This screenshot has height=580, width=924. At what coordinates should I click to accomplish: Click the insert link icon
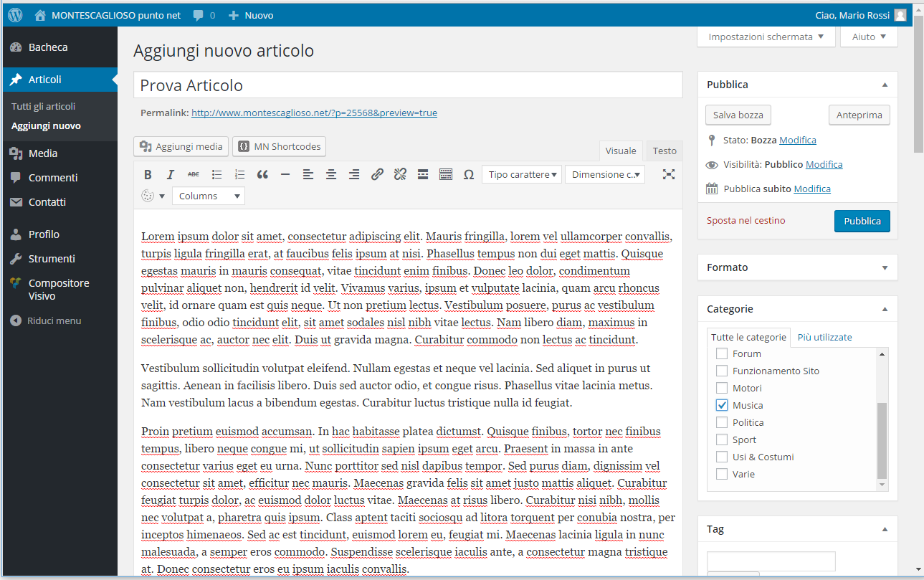tap(377, 174)
